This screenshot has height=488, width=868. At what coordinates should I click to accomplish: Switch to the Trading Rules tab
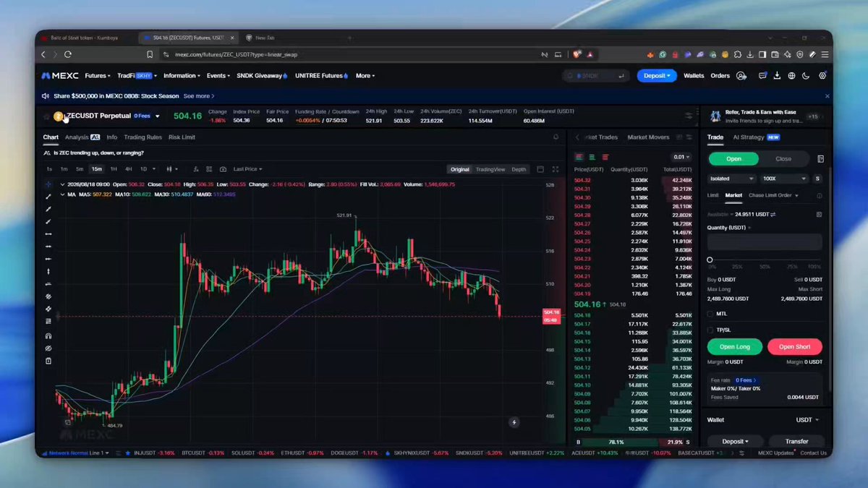tap(142, 137)
